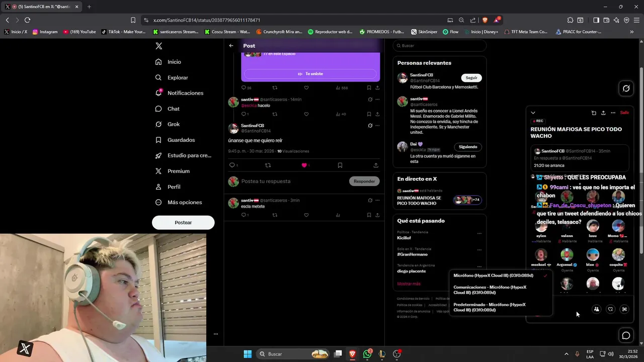Open Perfil in the X sidebar
Viewport: 644px width, 362px height.
[168, 187]
